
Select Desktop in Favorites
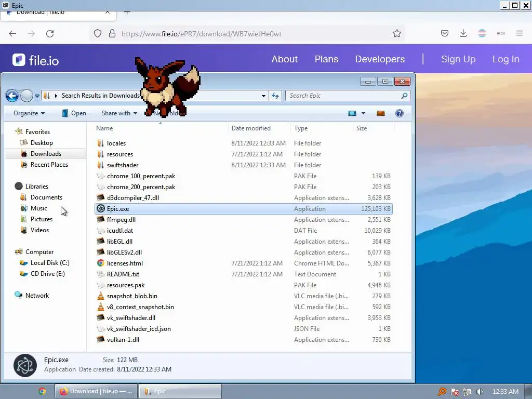click(x=42, y=143)
